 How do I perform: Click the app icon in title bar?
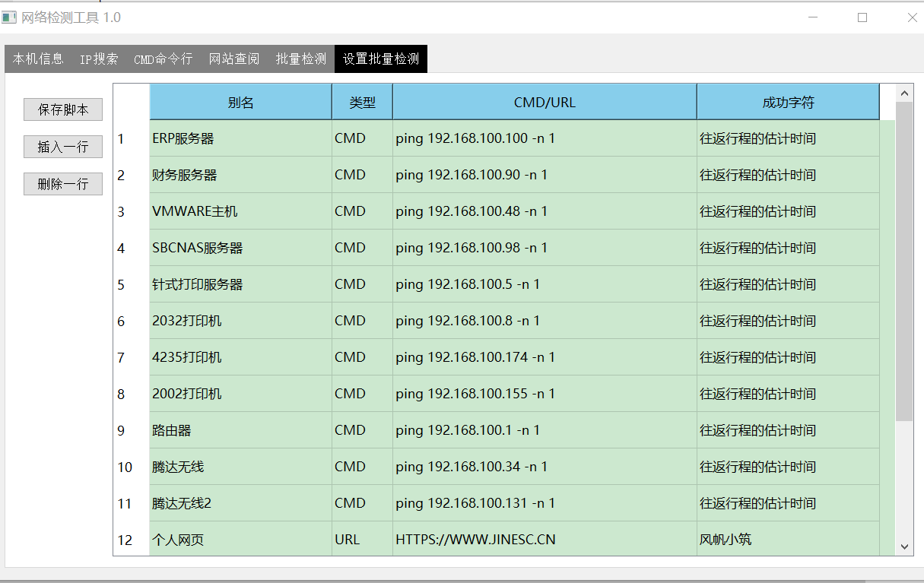(x=9, y=17)
